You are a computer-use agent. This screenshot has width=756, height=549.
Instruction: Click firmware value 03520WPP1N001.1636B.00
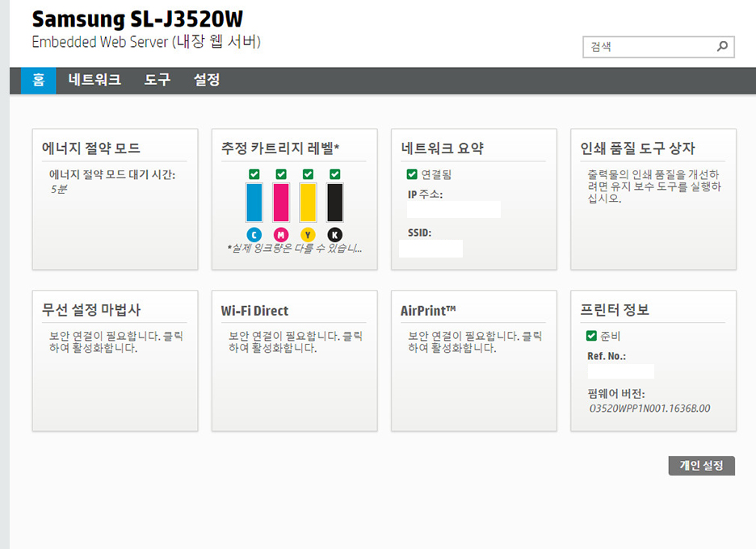coord(649,409)
